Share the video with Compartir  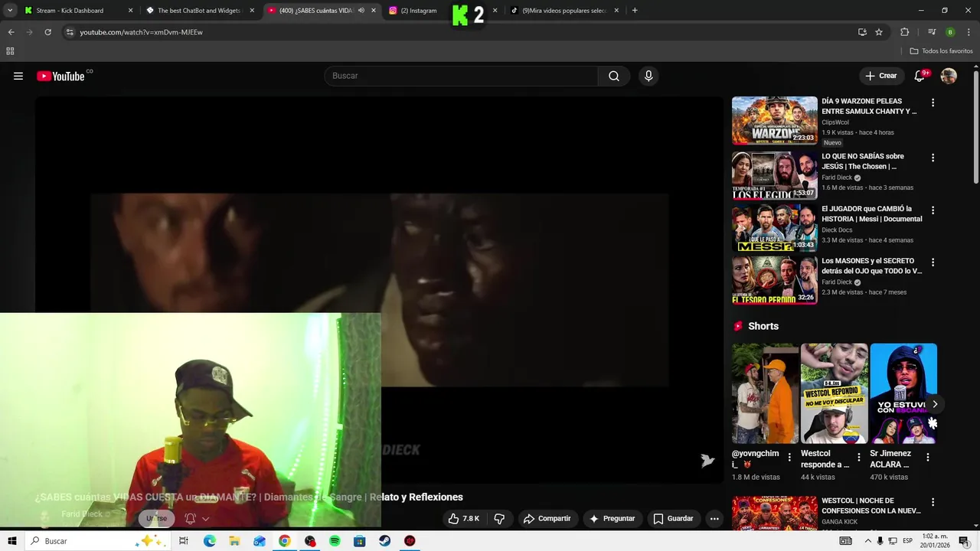547,518
